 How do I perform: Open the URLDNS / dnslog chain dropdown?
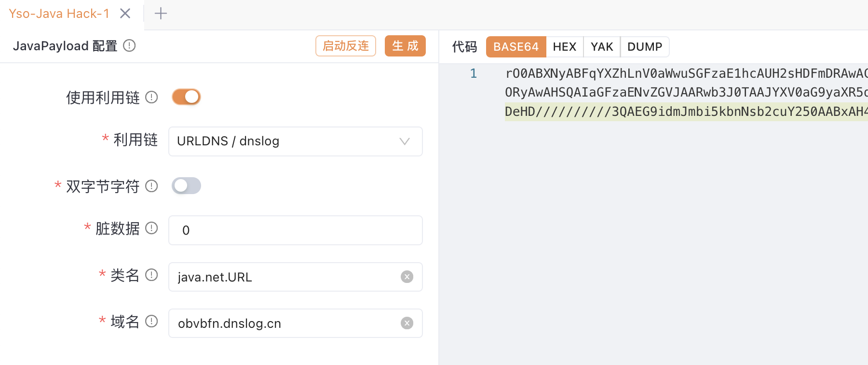295,141
